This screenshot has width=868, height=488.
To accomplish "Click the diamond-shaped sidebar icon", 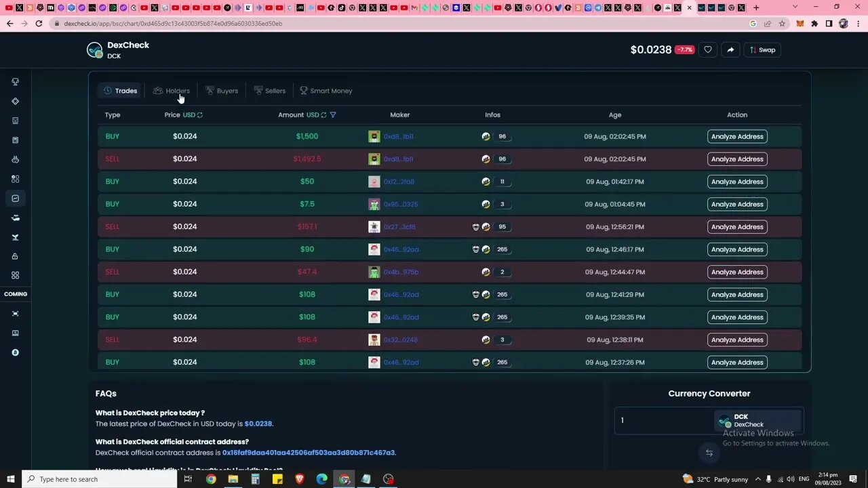I will (x=15, y=101).
